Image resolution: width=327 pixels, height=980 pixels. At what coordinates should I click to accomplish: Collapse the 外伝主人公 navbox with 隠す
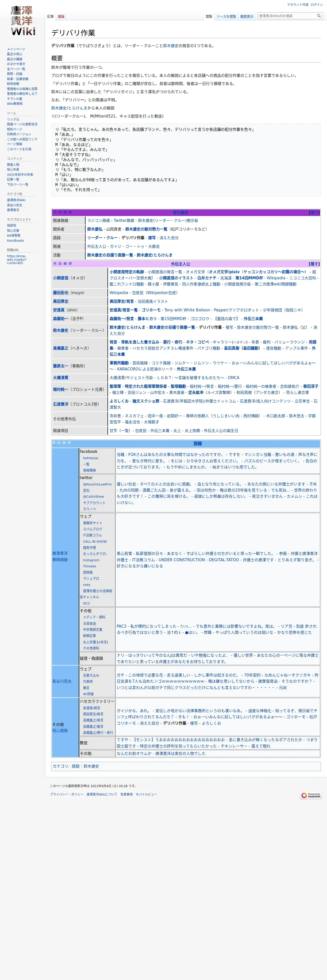pos(314,264)
